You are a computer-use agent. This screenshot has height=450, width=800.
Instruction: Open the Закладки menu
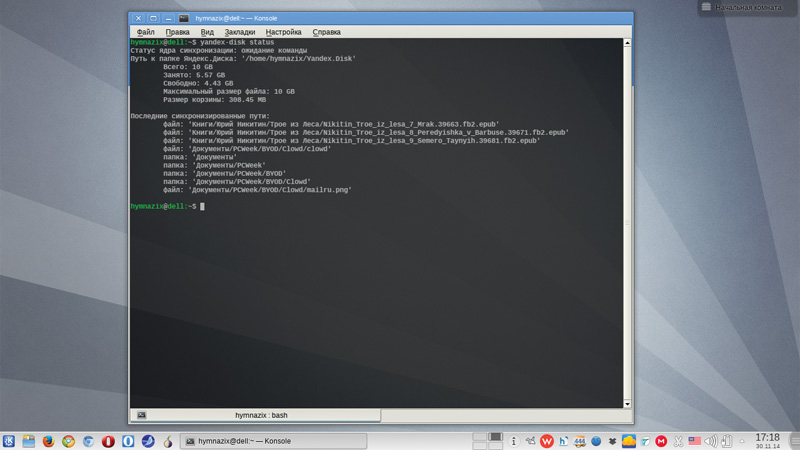coord(240,32)
